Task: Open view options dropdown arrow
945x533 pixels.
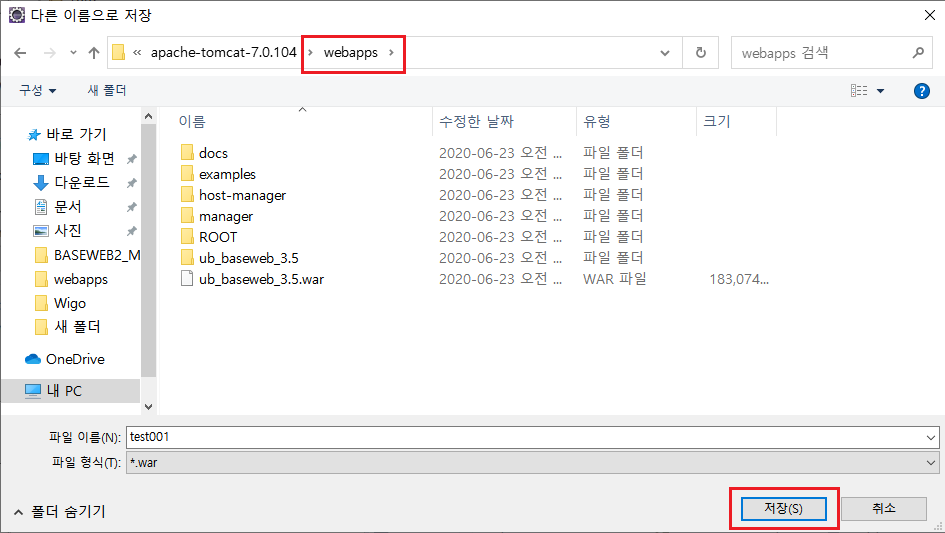Action: pos(880,91)
